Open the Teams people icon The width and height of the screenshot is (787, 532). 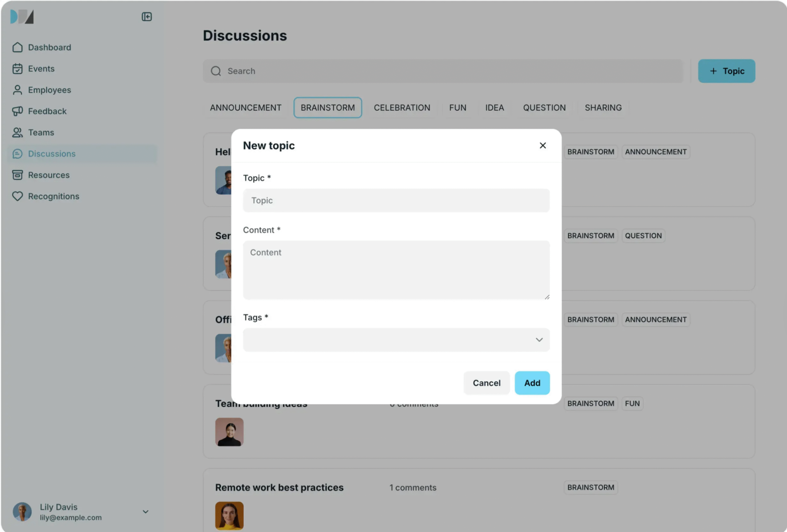click(x=17, y=133)
